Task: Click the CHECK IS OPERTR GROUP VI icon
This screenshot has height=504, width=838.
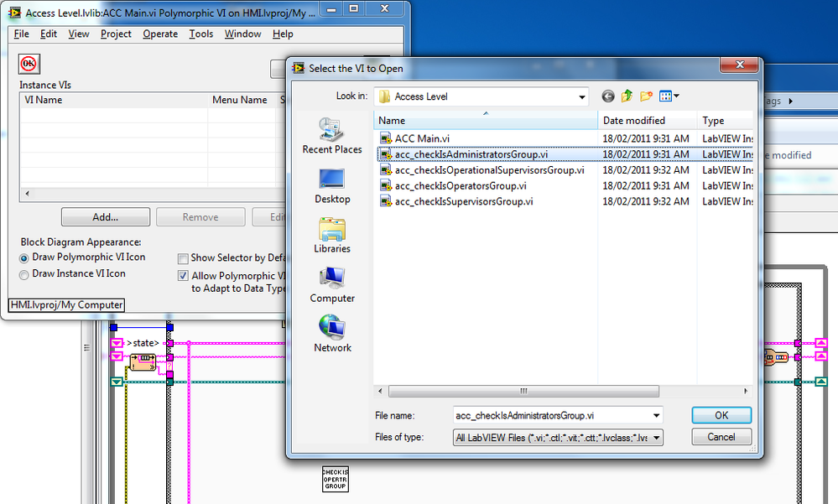Action: (x=335, y=479)
